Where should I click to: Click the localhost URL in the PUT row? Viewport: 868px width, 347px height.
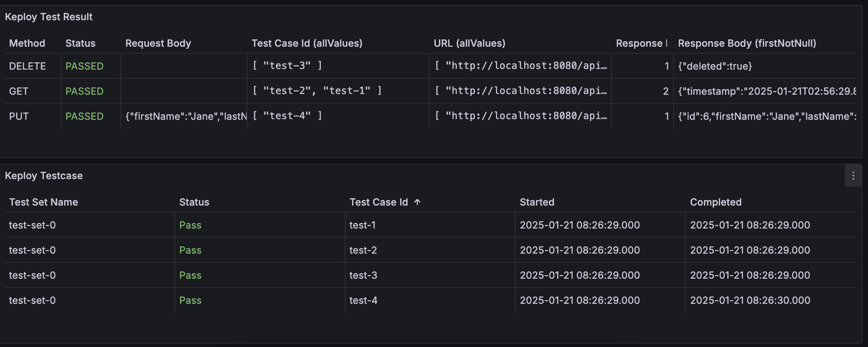tap(521, 116)
